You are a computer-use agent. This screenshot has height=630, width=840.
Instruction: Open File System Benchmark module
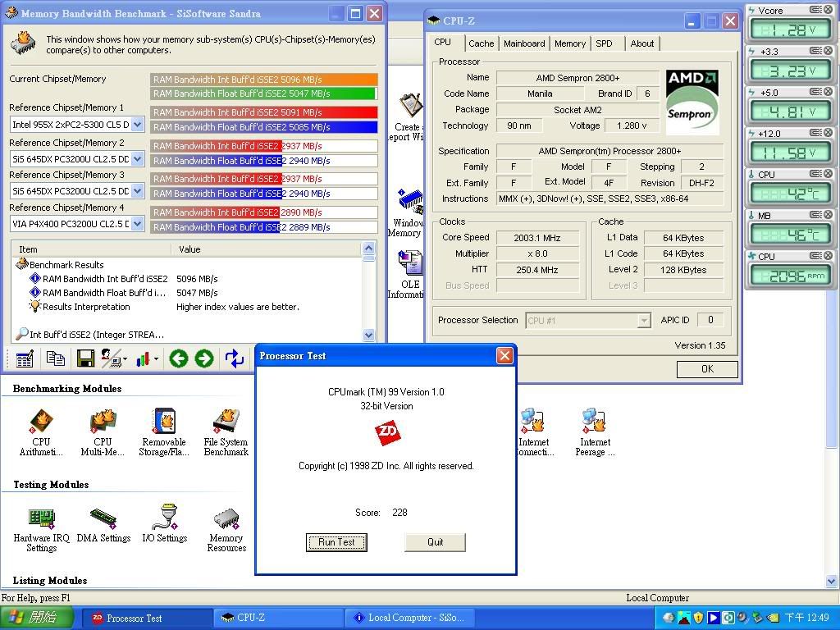[226, 432]
